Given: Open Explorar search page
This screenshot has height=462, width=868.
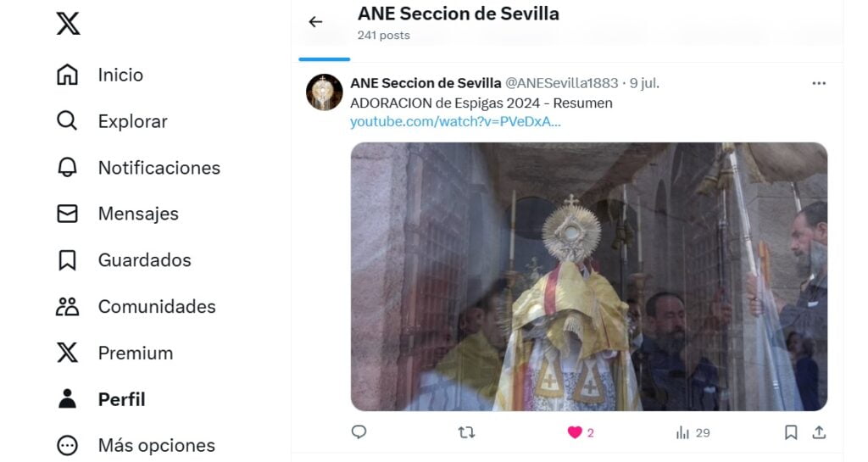Looking at the screenshot, I should point(112,121).
